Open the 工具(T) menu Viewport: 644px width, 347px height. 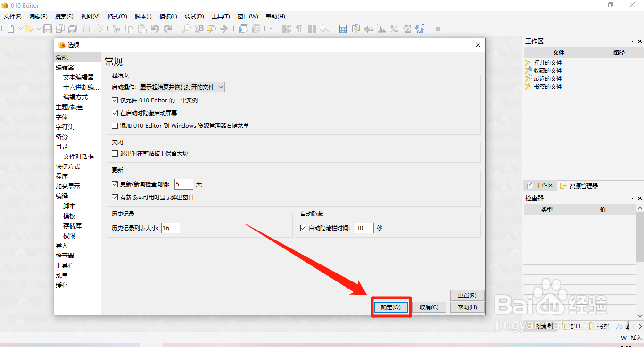coord(221,17)
